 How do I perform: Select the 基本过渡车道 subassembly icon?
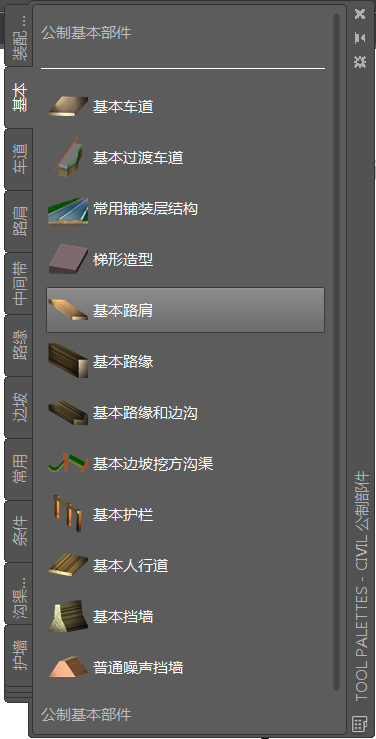pyautogui.click(x=68, y=157)
